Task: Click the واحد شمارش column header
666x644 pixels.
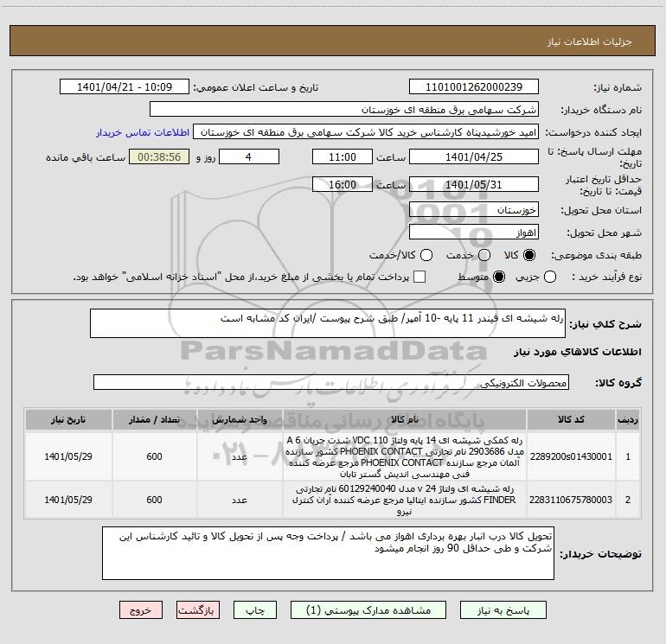Action: click(240, 419)
